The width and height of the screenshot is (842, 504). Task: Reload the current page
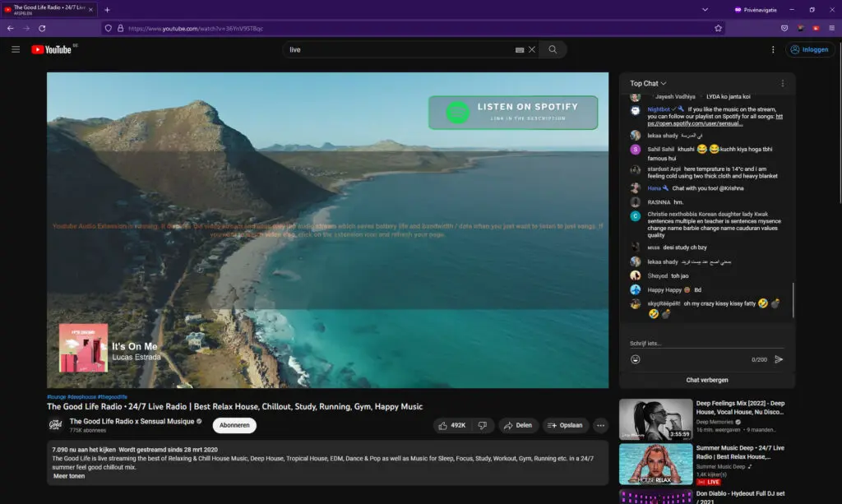(x=42, y=29)
